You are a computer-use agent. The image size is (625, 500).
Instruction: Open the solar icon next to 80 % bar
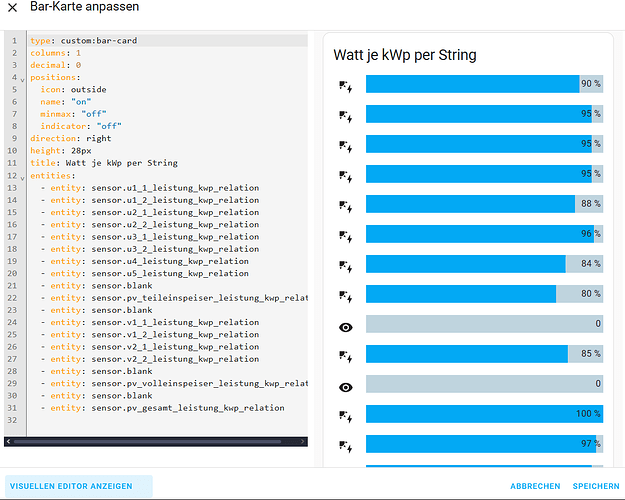pyautogui.click(x=346, y=294)
